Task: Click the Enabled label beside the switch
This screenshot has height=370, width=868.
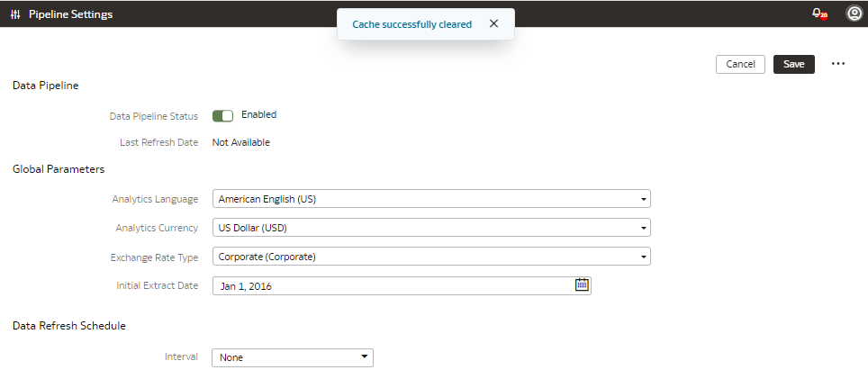Action: [258, 115]
